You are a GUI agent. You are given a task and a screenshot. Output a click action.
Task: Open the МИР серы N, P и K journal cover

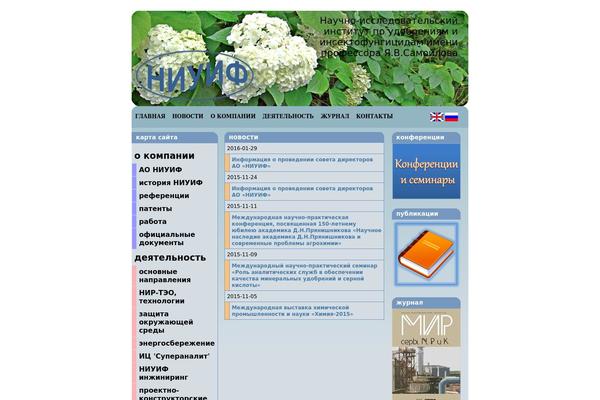(426, 354)
